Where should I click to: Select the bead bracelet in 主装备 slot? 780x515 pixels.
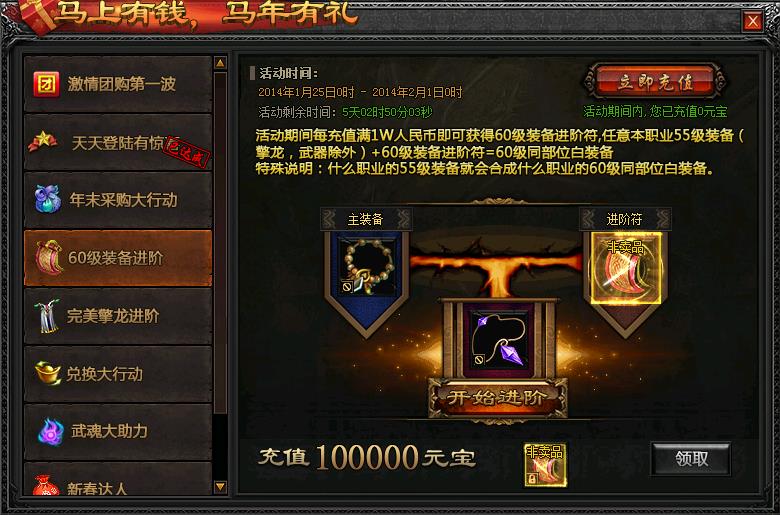pyautogui.click(x=368, y=267)
